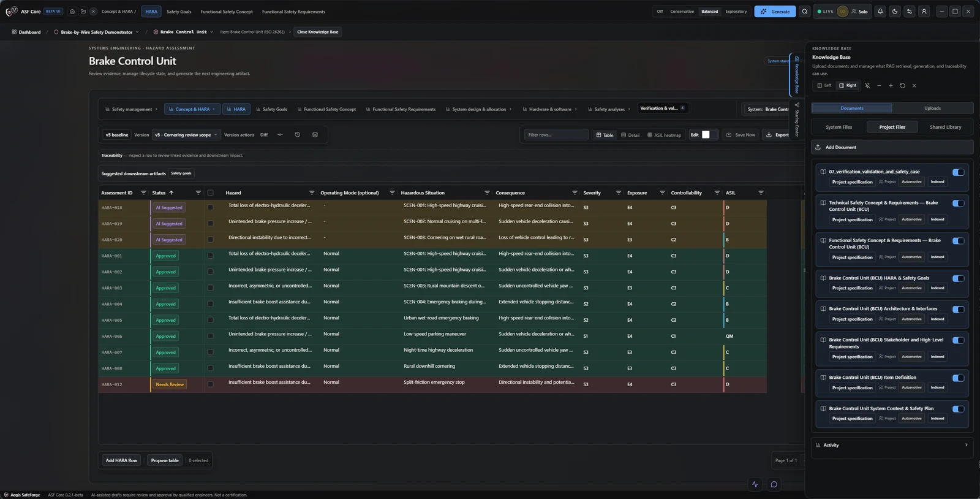The width and height of the screenshot is (980, 499).
Task: Expand the Safety analyses stage
Action: (609, 109)
